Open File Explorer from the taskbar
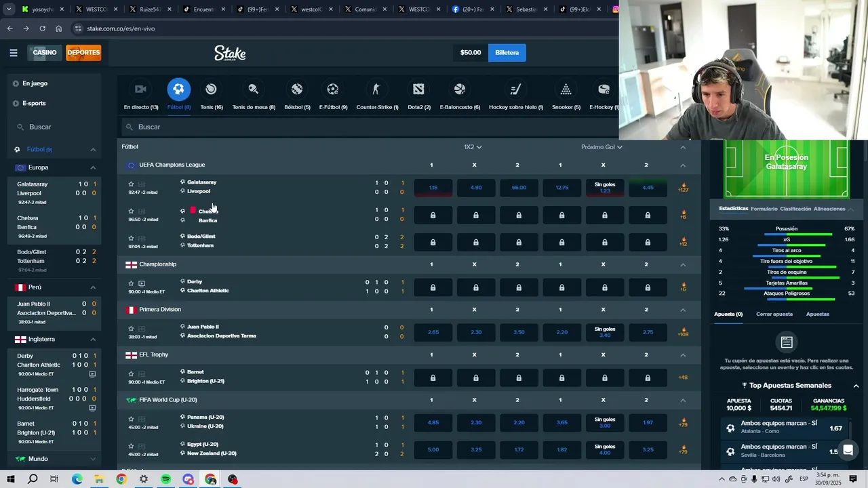The height and width of the screenshot is (488, 868). pyautogui.click(x=99, y=479)
